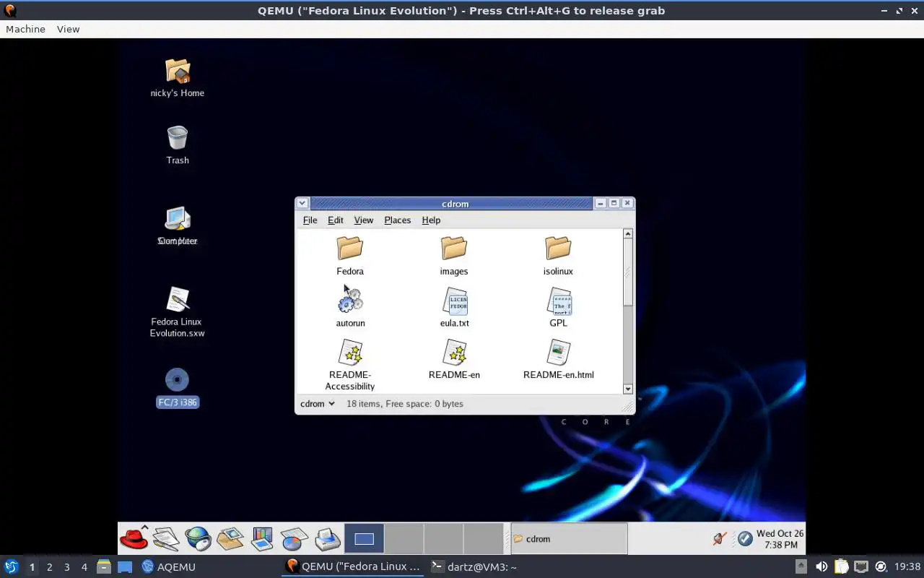Open the Help menu in cdrom window
Viewport: 924px width, 578px height.
431,220
